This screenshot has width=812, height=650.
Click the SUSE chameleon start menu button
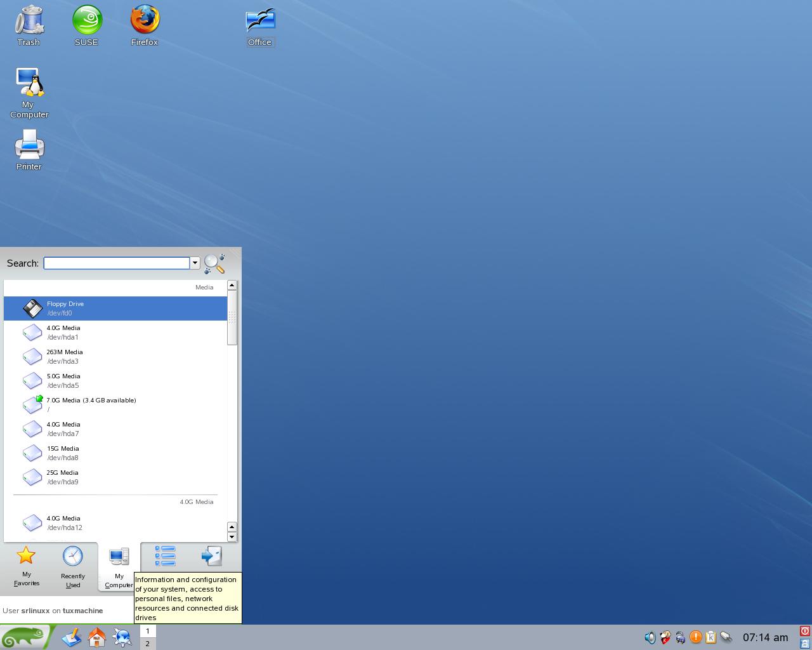point(25,637)
